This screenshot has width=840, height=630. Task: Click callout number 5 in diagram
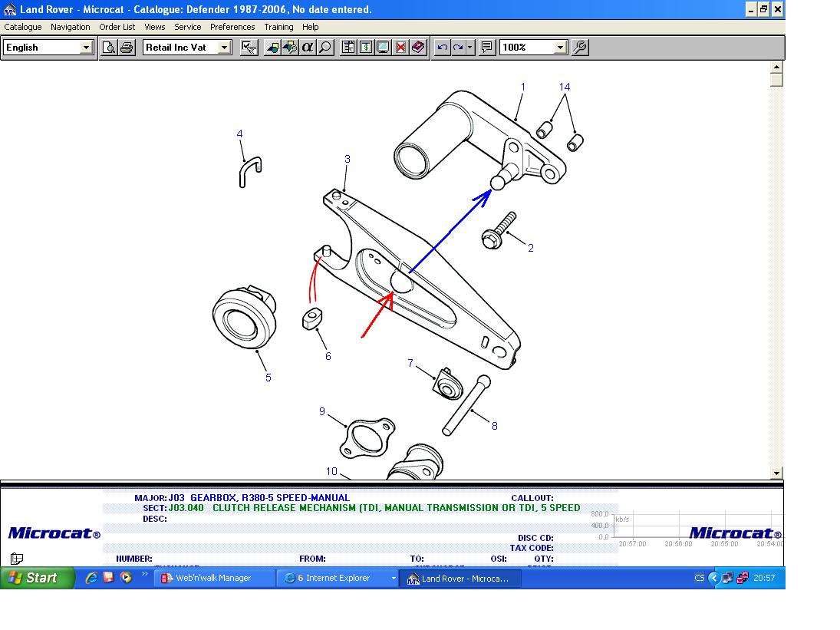coord(268,378)
